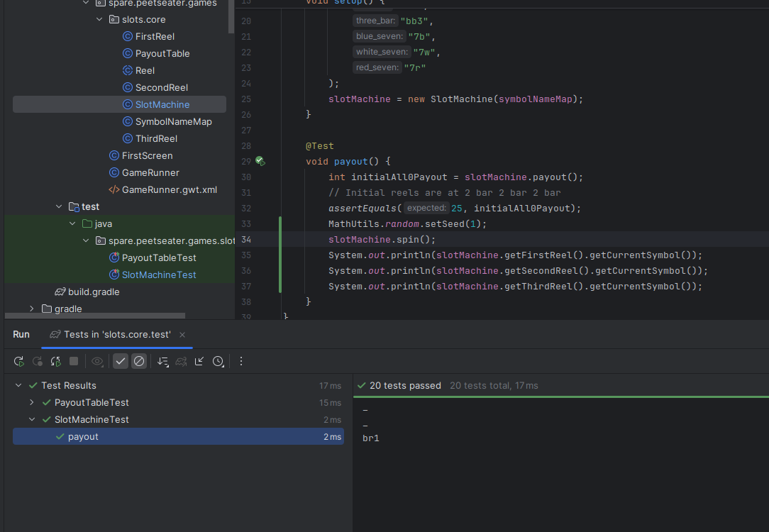Select PayoutTable class in project tree
769x532 pixels.
(x=162, y=53)
